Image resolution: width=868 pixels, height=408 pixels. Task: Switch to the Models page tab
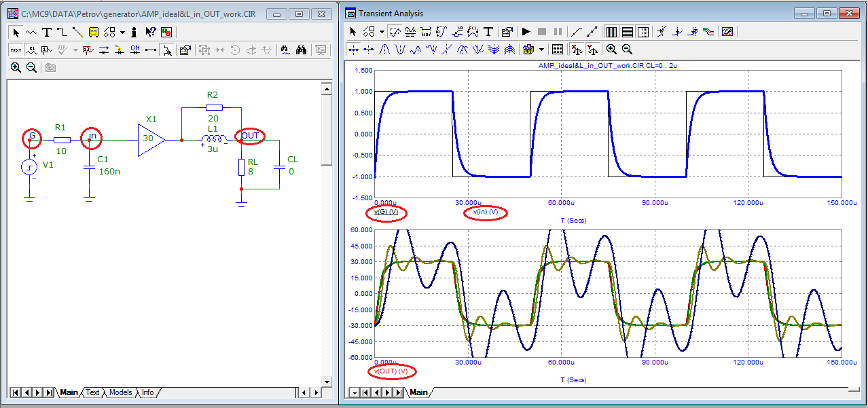click(x=121, y=392)
